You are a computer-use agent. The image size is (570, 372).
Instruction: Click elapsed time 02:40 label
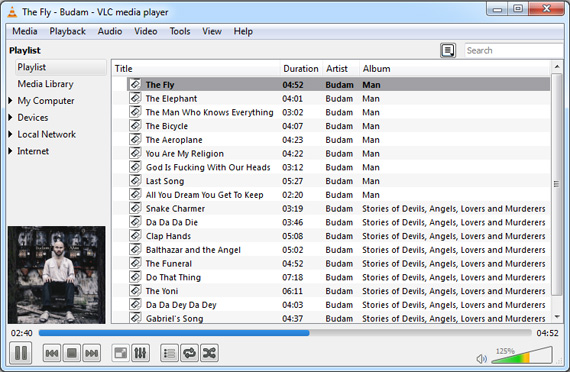tap(21, 333)
